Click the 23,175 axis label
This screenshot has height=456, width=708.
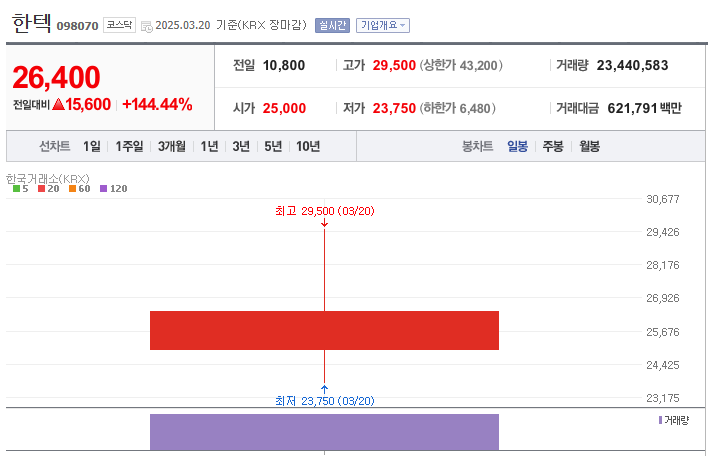click(662, 398)
